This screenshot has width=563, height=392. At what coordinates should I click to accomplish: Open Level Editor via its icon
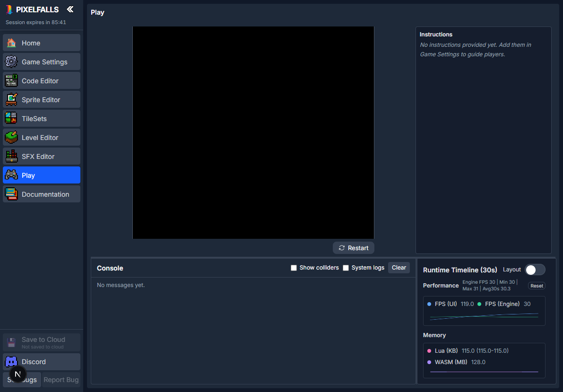11,137
